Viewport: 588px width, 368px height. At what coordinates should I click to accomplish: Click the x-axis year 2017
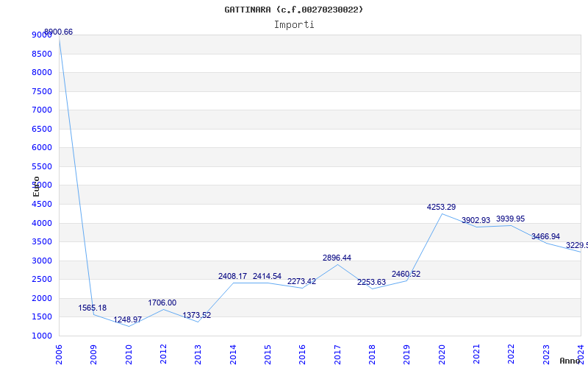point(337,355)
